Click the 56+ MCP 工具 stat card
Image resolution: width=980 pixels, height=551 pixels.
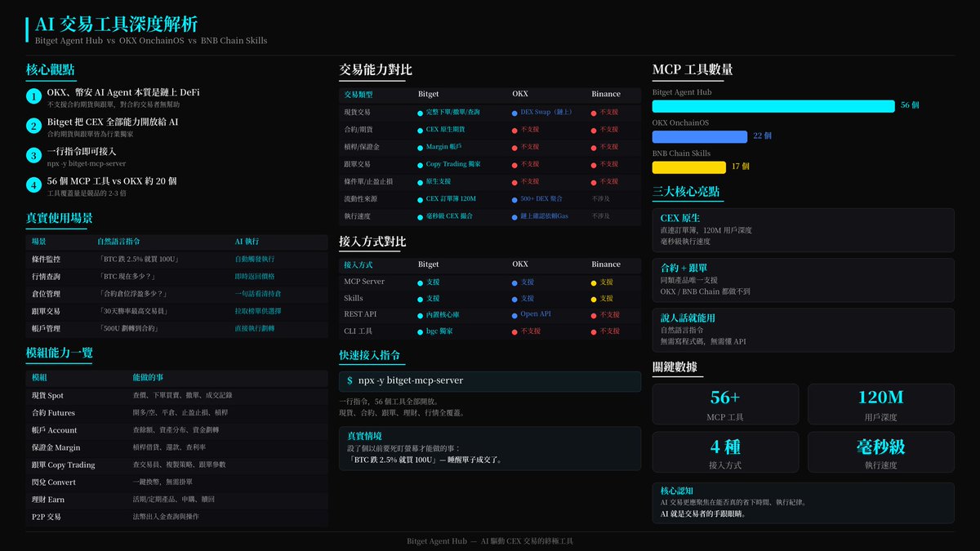725,404
